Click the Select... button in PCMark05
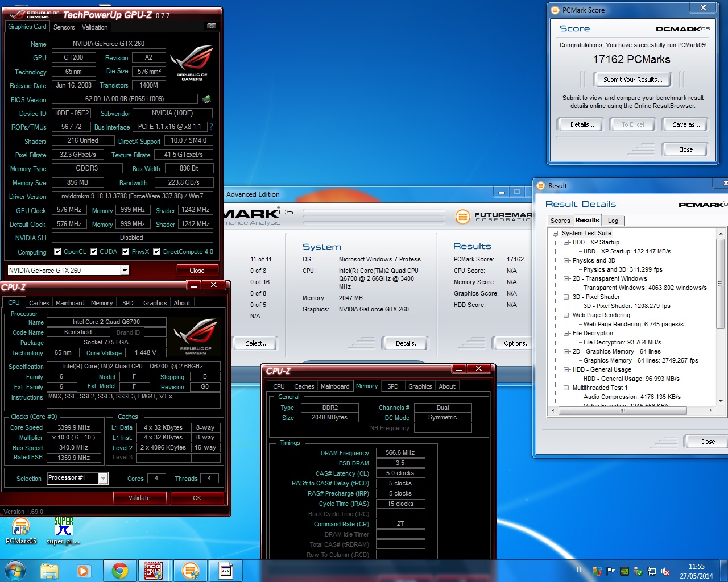Viewport: 728px width, 582px height. (x=257, y=343)
